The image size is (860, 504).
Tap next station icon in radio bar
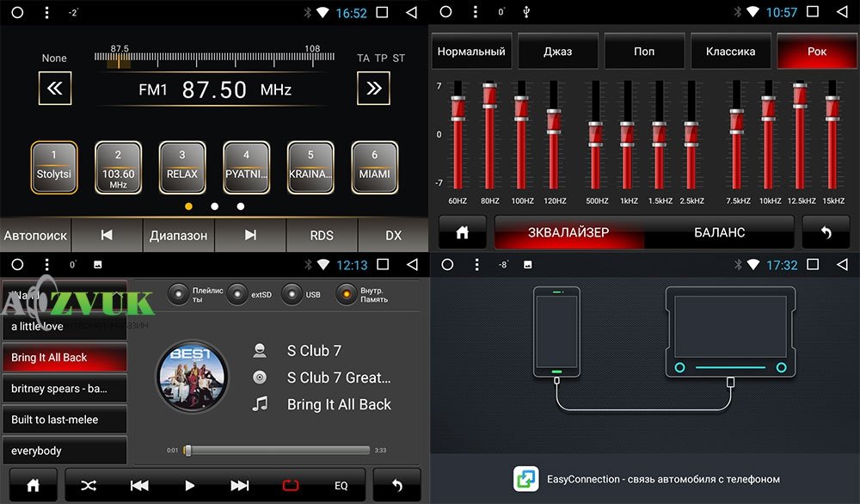[x=250, y=236]
